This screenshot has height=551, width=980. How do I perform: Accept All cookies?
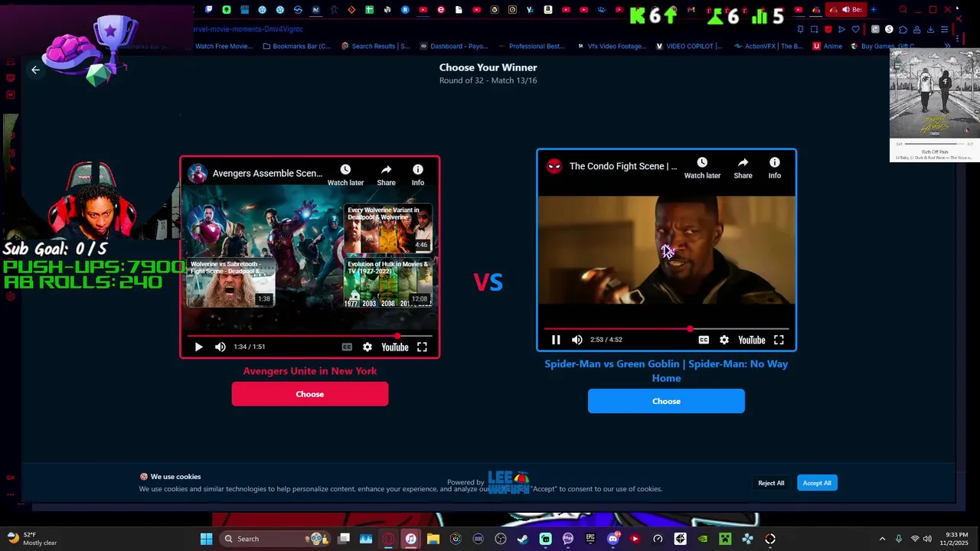[817, 483]
